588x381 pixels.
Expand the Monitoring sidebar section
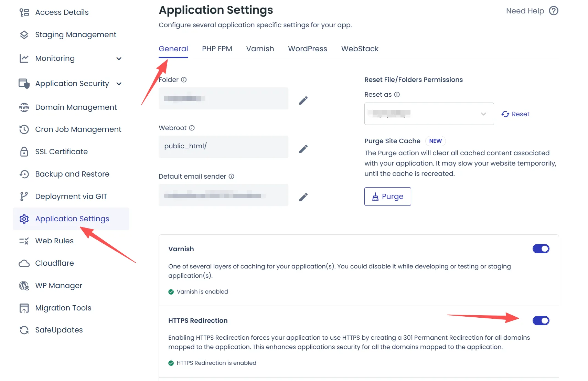tap(119, 59)
